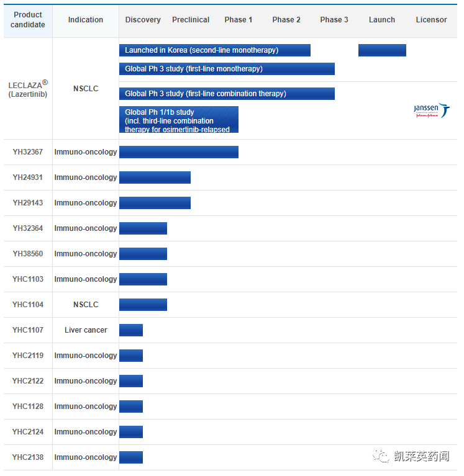Click the YH38560 product candidate name
Image resolution: width=464 pixels, height=476 pixels.
pos(28,254)
